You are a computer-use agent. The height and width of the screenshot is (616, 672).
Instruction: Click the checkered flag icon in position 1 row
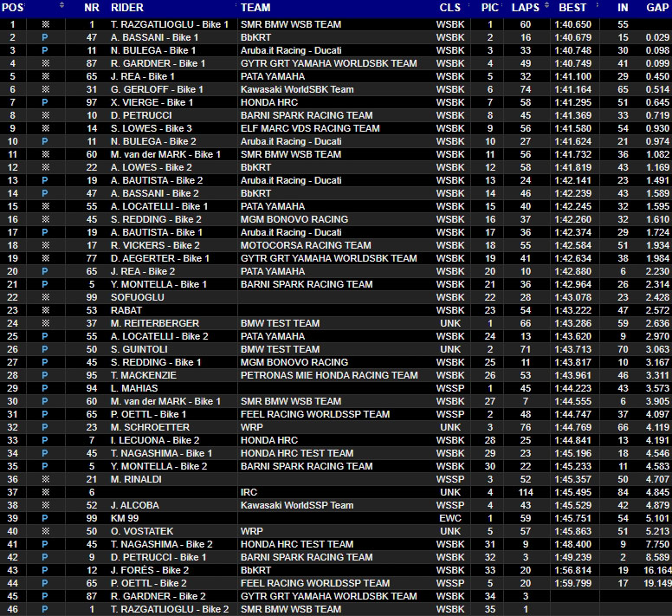tap(44, 24)
